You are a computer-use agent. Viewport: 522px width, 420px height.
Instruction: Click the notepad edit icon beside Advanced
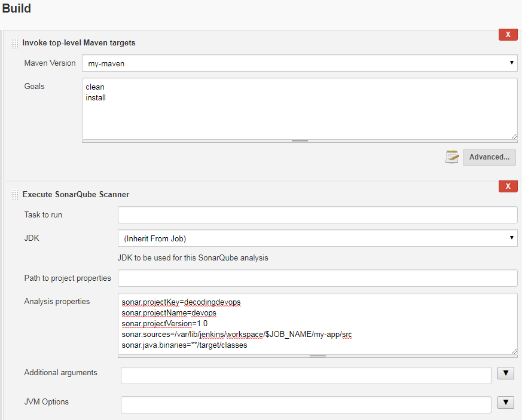452,157
